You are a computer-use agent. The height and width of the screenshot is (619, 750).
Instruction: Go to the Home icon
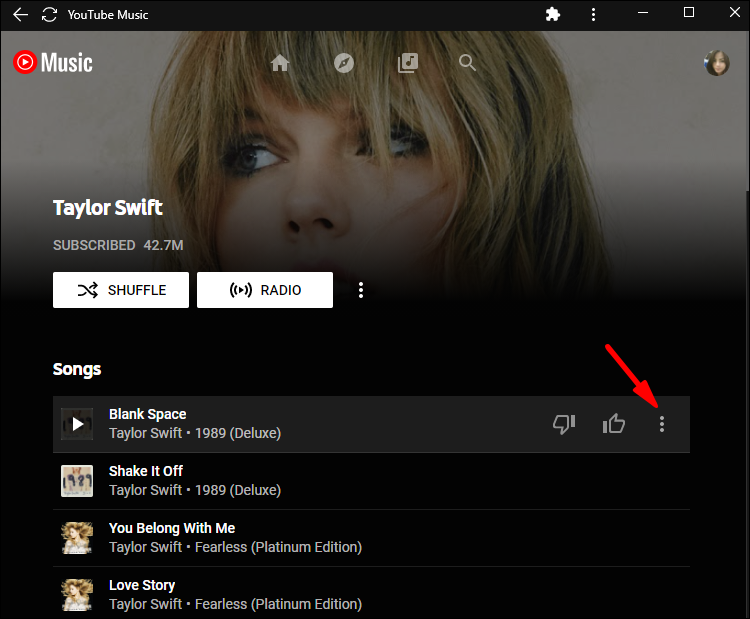tap(280, 63)
